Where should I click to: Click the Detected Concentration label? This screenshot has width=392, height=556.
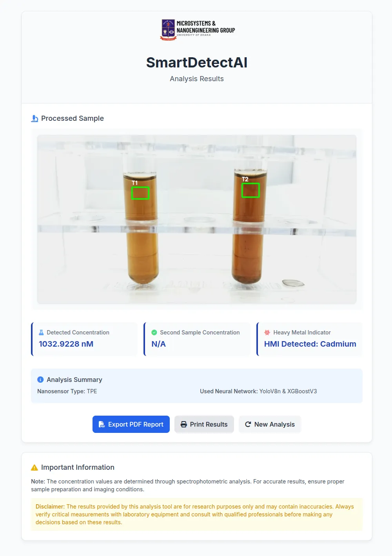point(78,333)
